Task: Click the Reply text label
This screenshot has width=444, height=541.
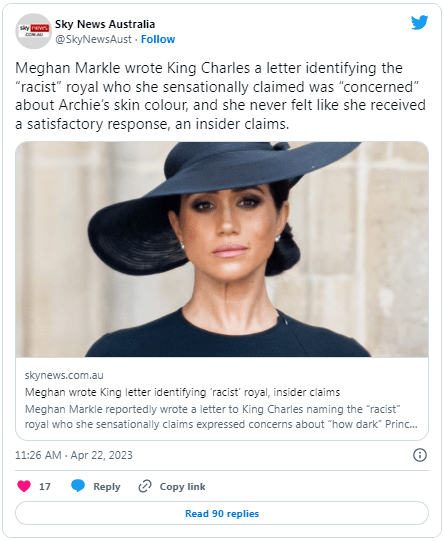Action: (x=107, y=486)
